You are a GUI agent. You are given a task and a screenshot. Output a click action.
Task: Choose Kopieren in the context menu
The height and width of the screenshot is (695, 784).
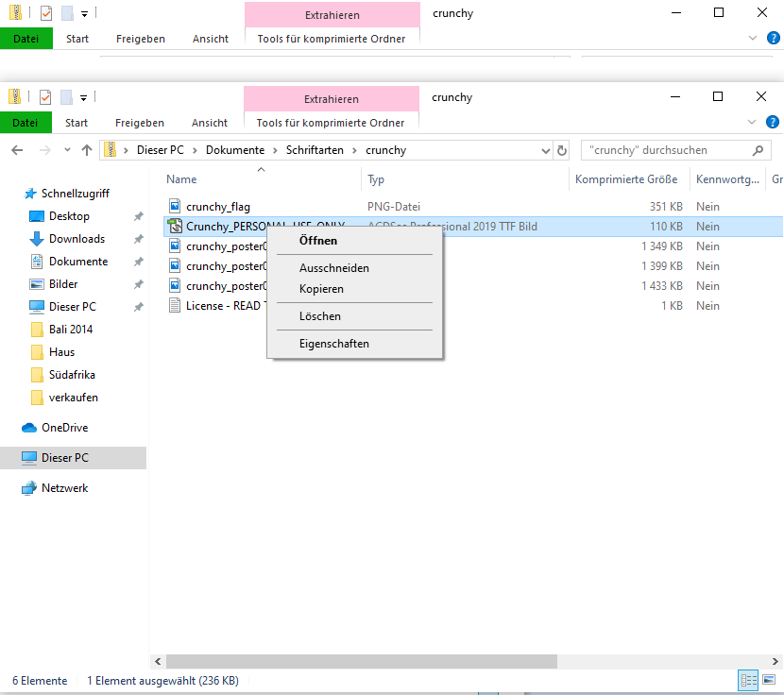(321, 289)
